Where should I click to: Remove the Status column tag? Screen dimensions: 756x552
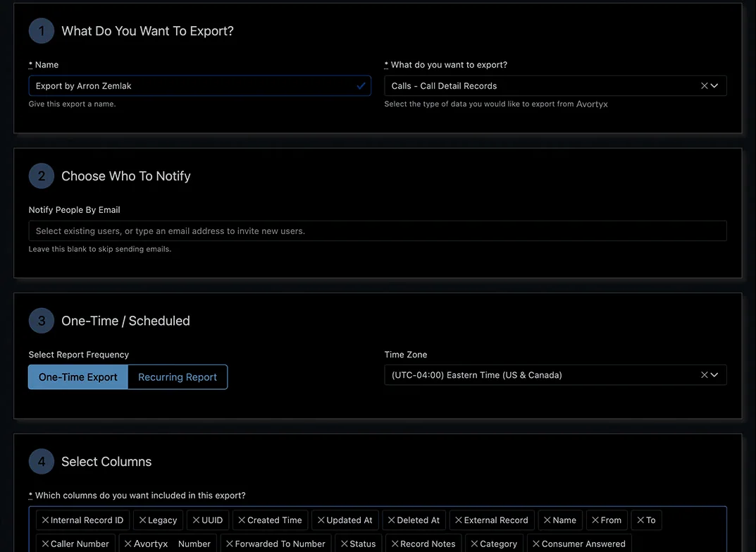(345, 544)
